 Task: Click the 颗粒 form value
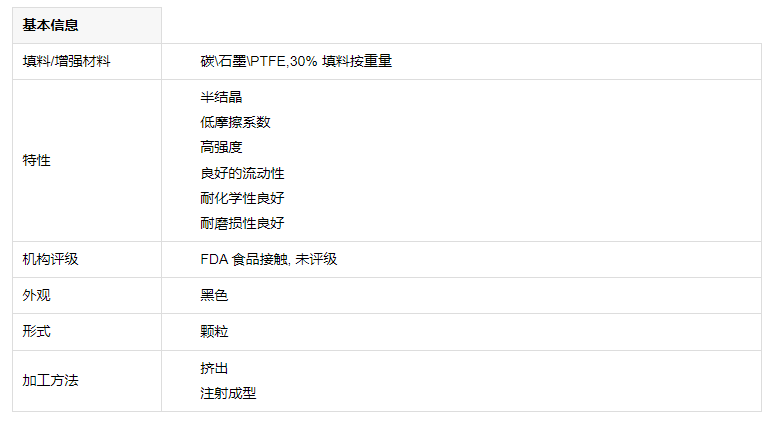pyautogui.click(x=214, y=331)
